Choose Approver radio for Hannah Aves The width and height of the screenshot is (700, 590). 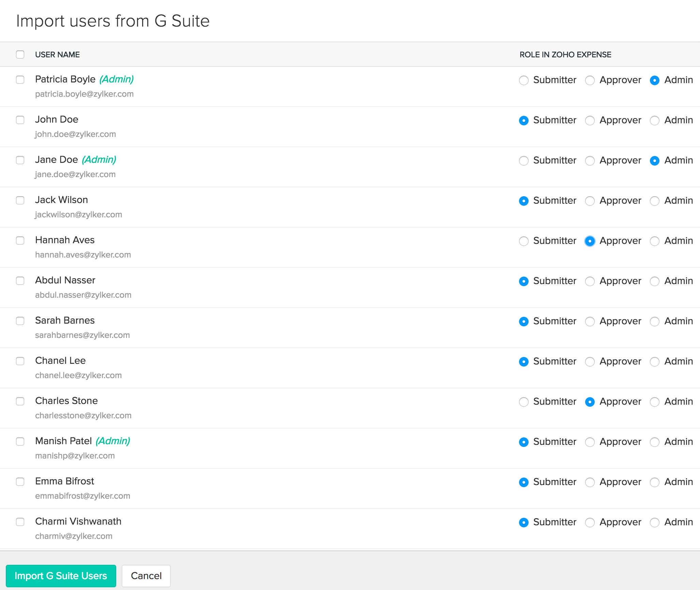(x=590, y=241)
